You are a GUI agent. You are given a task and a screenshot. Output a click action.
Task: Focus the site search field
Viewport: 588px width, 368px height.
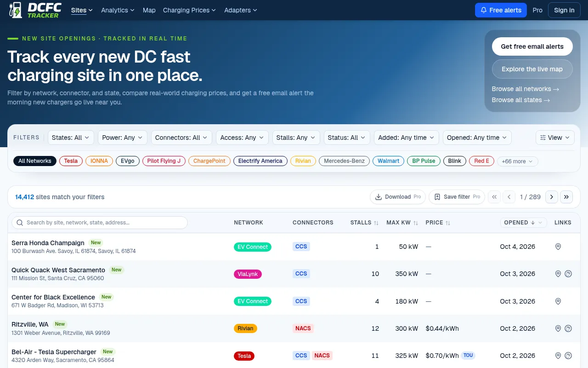click(x=100, y=223)
